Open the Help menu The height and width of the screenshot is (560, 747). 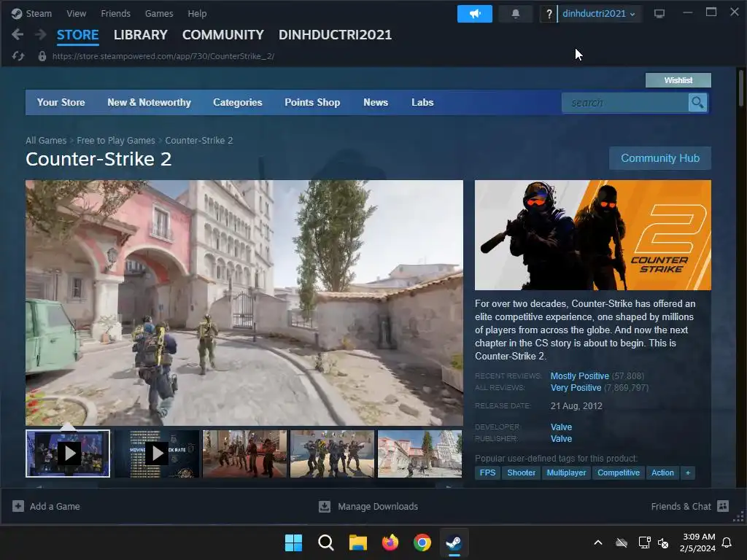(197, 13)
